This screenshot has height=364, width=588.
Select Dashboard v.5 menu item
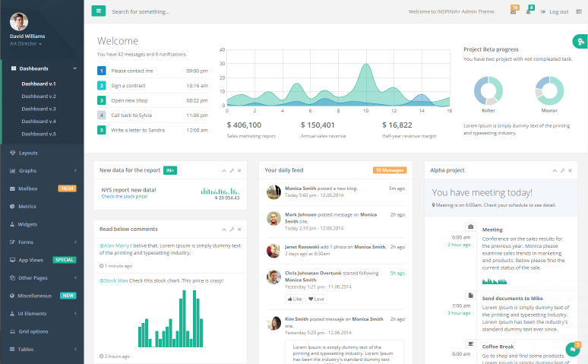point(39,134)
